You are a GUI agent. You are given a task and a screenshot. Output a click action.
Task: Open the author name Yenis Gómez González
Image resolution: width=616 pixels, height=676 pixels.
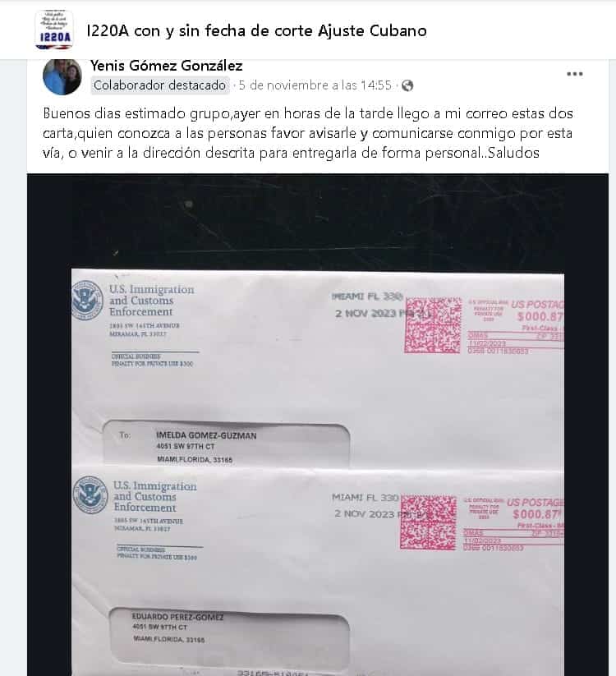point(167,66)
